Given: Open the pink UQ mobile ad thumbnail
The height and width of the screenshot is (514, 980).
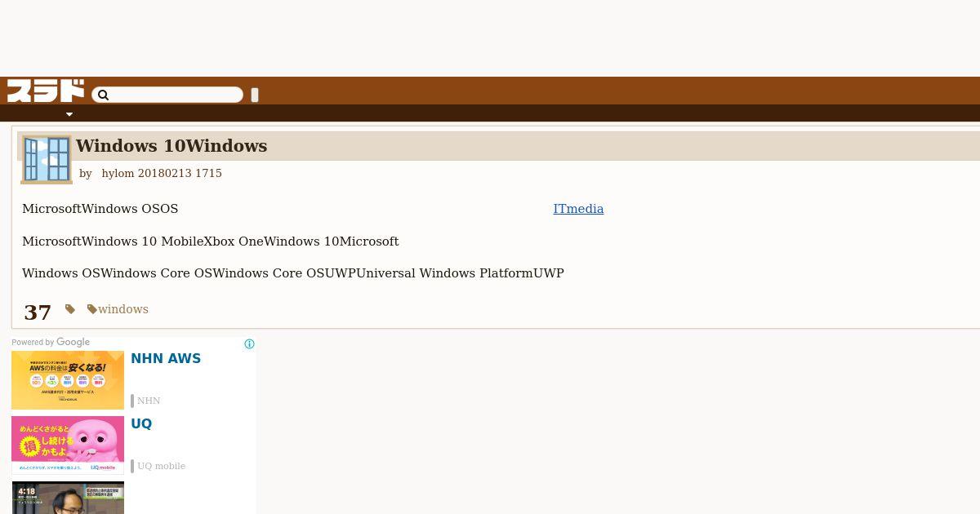Looking at the screenshot, I should pos(68,445).
